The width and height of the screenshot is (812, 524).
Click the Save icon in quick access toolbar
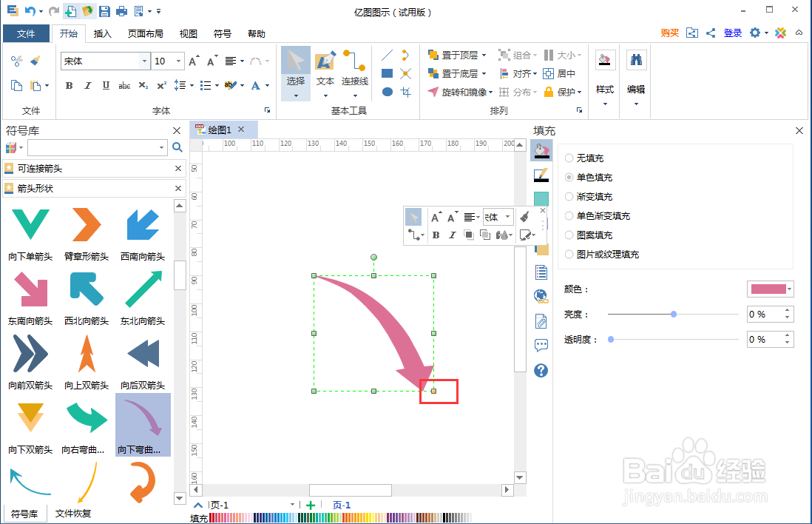[x=103, y=10]
